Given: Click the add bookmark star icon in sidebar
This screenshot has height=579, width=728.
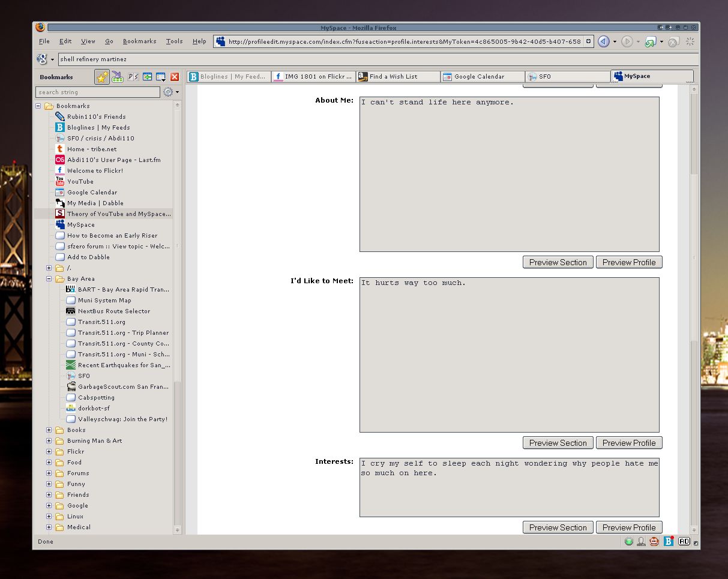Looking at the screenshot, I should coord(102,77).
